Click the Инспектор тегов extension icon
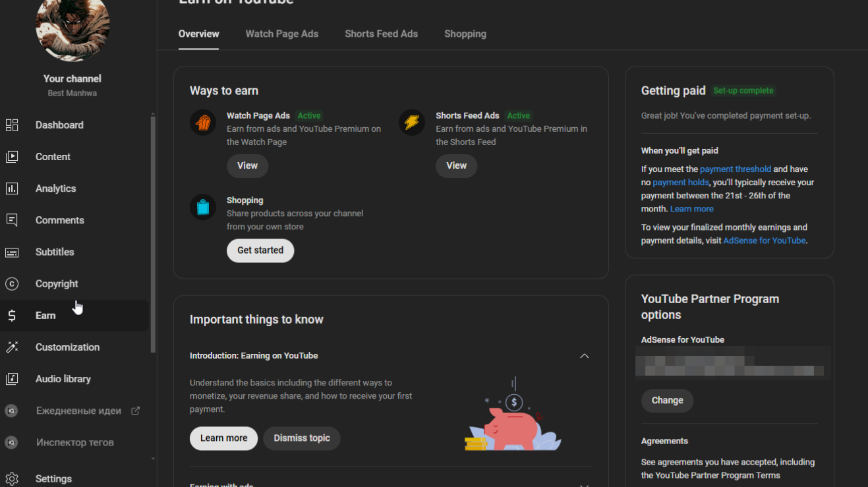Screen dimensions: 868x487 11,442
